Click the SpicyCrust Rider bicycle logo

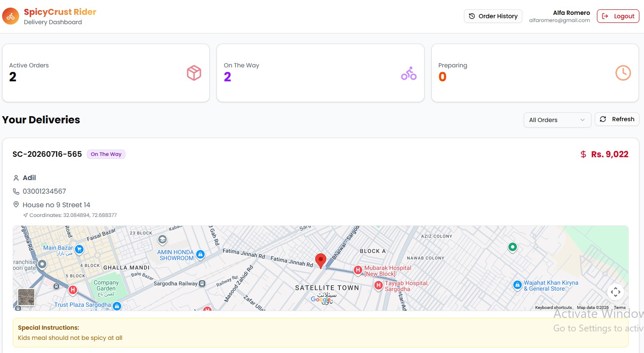(11, 17)
